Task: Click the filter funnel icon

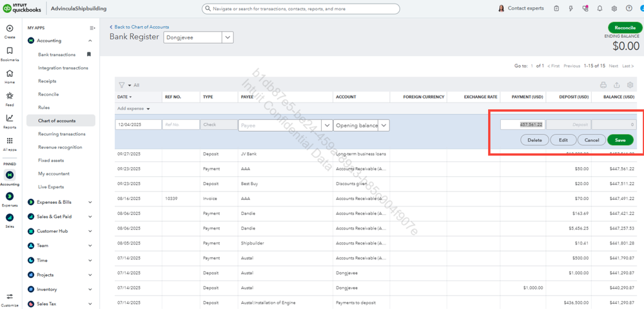Action: [122, 85]
